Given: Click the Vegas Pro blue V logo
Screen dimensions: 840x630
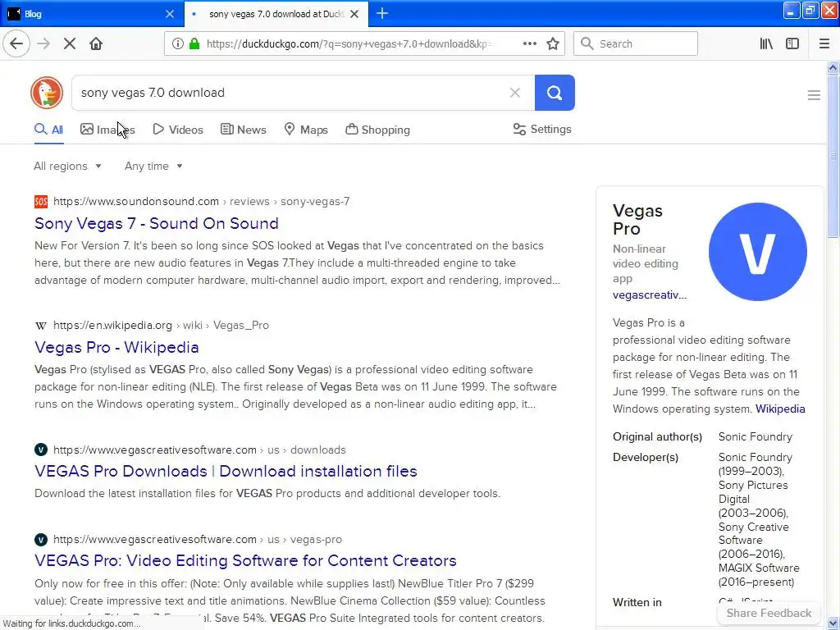Looking at the screenshot, I should coord(757,252).
